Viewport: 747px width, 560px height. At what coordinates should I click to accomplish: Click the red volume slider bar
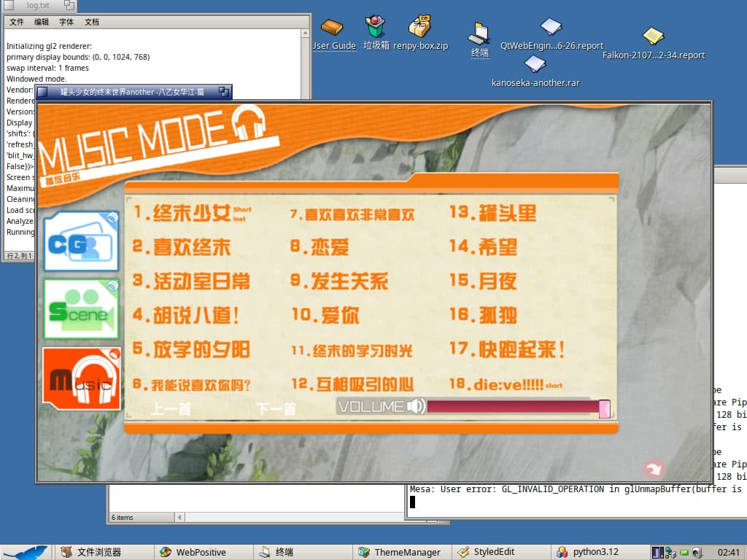pyautogui.click(x=513, y=407)
